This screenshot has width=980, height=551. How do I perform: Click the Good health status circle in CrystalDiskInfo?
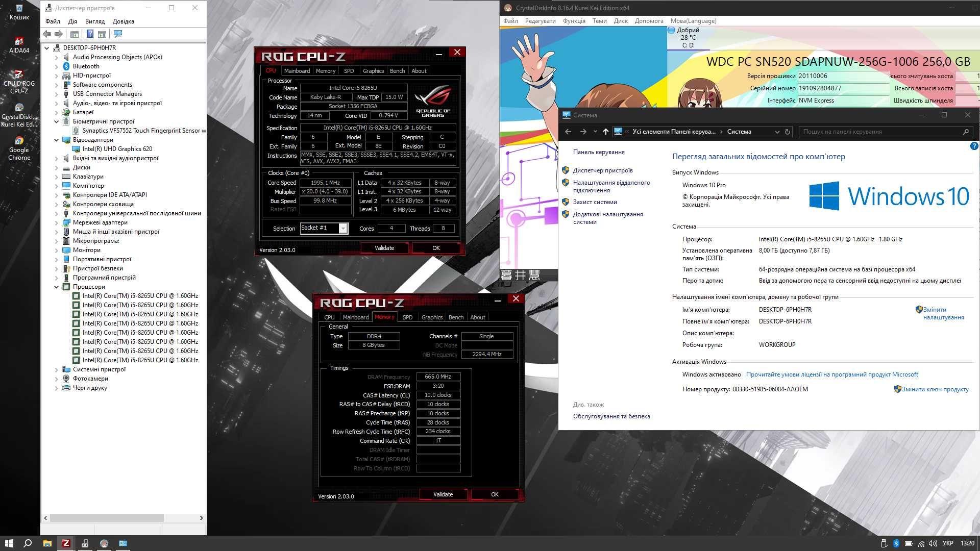coord(671,30)
